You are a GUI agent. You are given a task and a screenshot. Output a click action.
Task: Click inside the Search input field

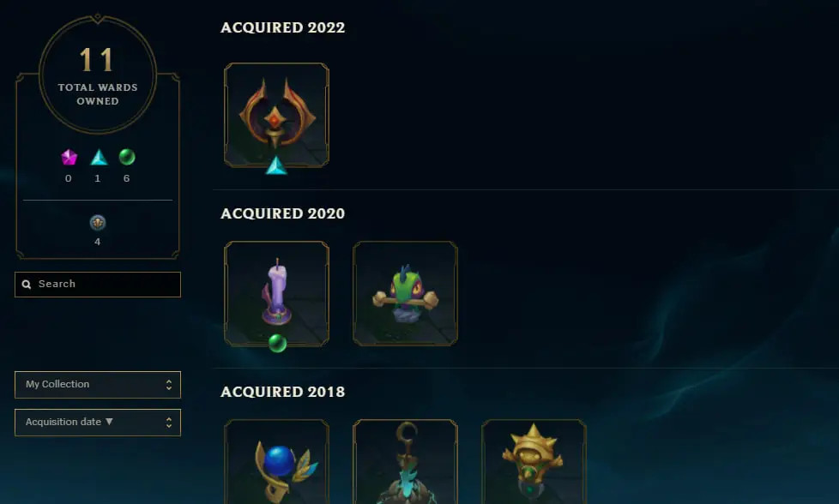[x=98, y=285]
